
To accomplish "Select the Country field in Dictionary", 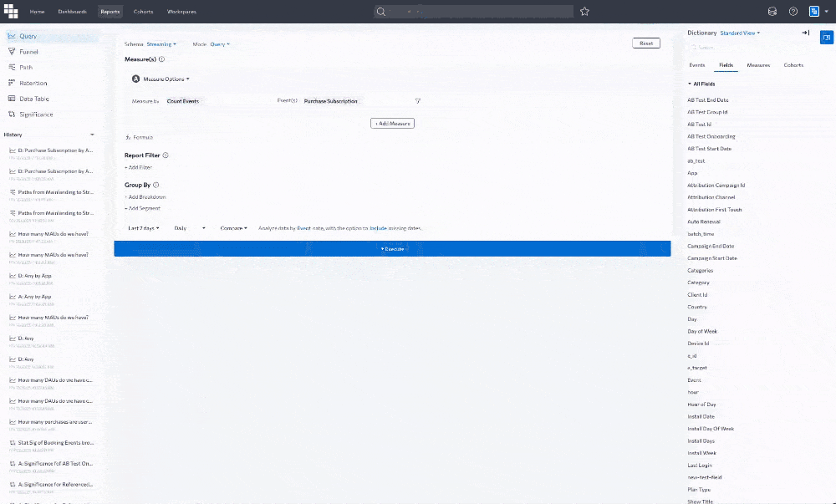I will click(697, 307).
